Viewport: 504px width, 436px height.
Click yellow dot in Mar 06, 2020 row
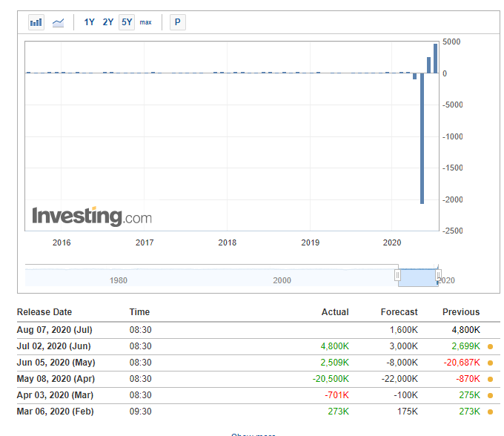pyautogui.click(x=490, y=412)
